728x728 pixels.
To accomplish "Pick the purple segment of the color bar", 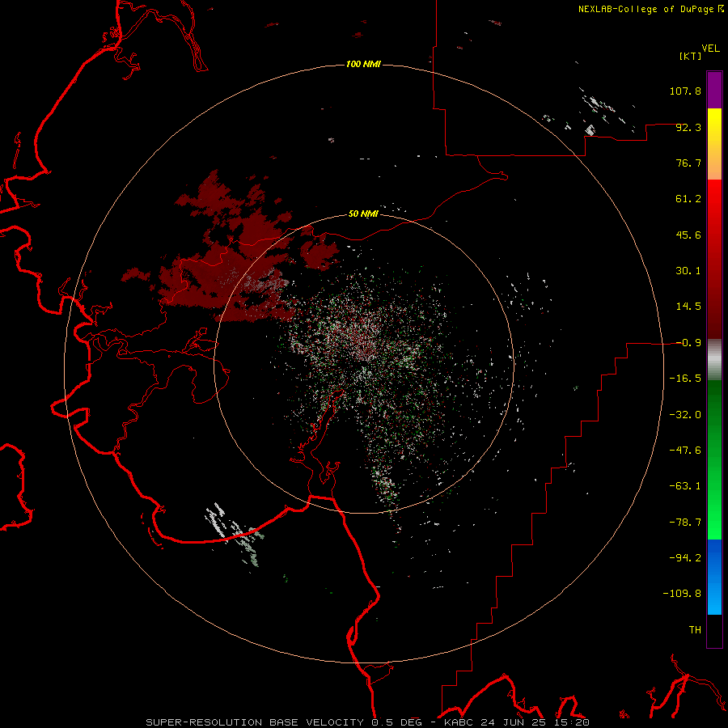I will click(714, 90).
